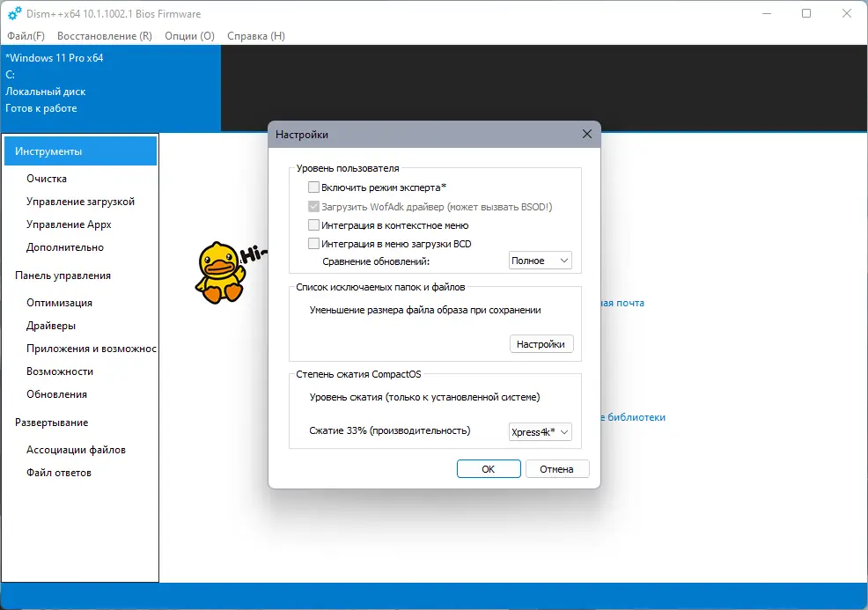The width and height of the screenshot is (868, 610).
Task: Click the Dism++ gear icon in title bar
Action: [x=14, y=13]
